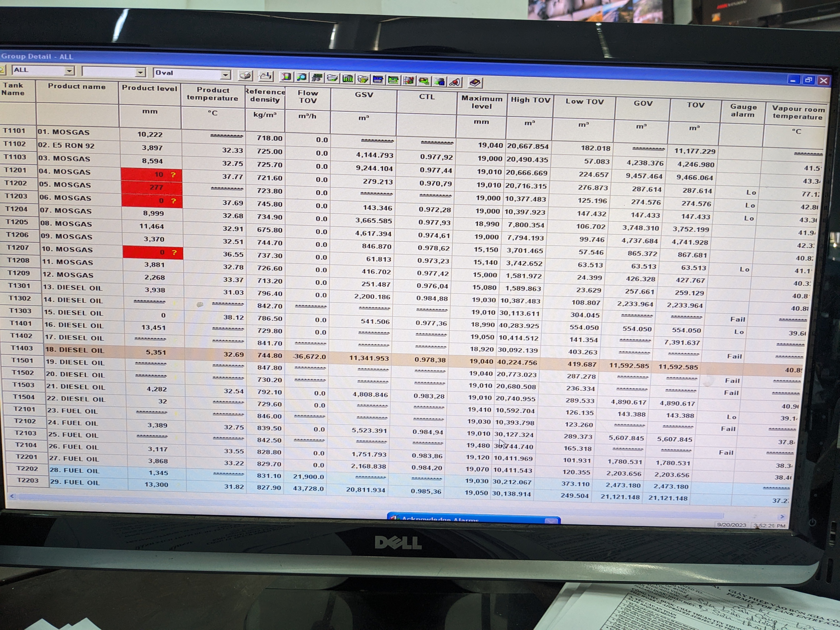Open the ALL group dropdown
Screen dimensions: 840x630
[69, 71]
